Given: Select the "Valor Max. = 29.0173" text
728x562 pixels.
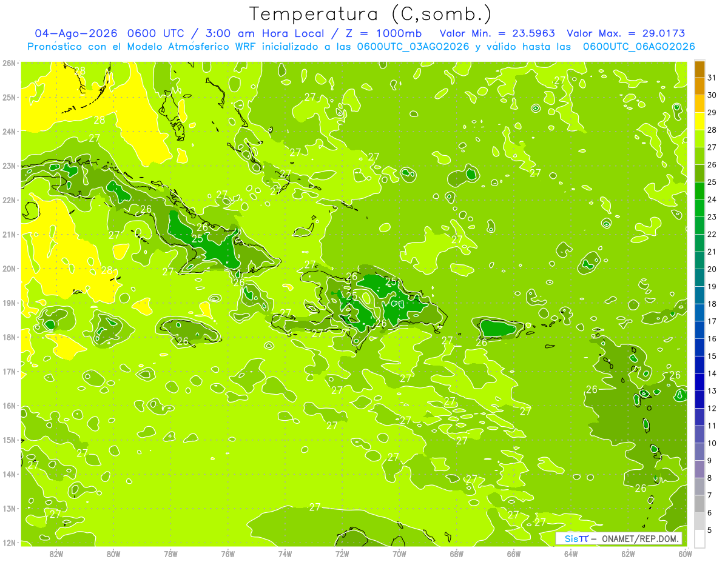Looking at the screenshot, I should click(x=625, y=33).
